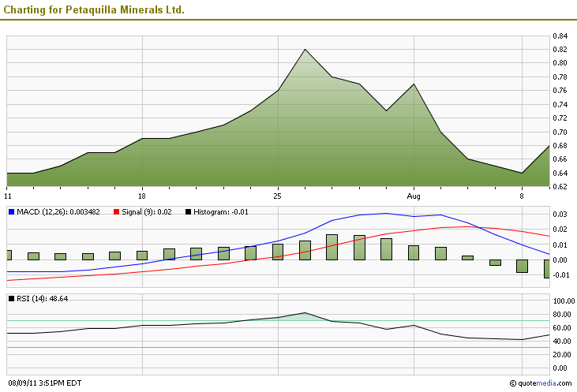Open the quotemedia.com link
The height and width of the screenshot is (392, 577).
(x=544, y=383)
